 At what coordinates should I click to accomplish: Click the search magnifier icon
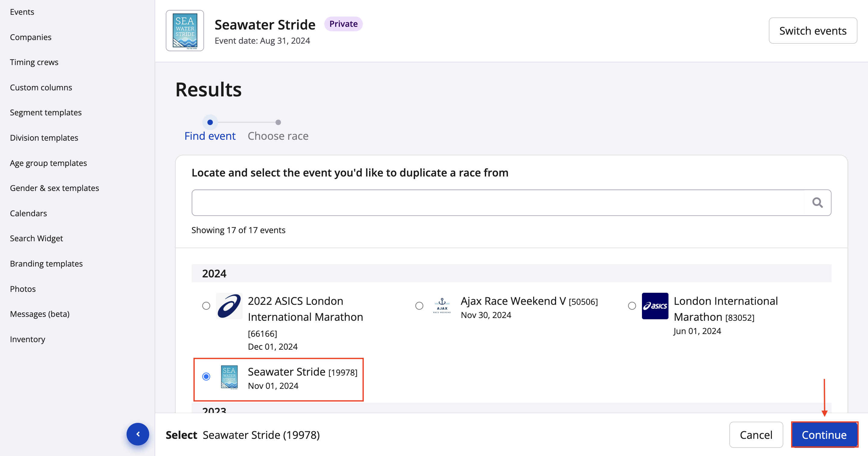point(817,202)
